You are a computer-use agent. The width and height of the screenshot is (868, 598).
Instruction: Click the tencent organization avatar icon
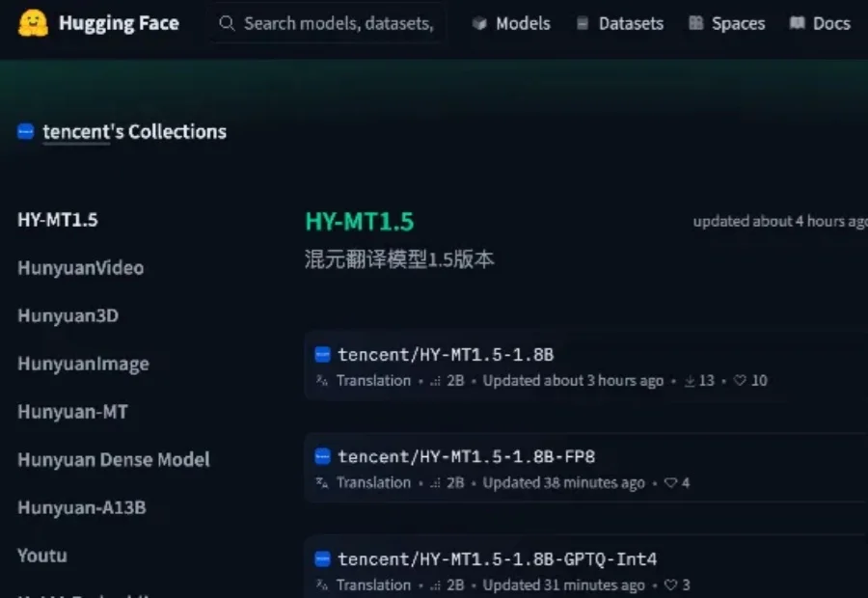[x=25, y=131]
